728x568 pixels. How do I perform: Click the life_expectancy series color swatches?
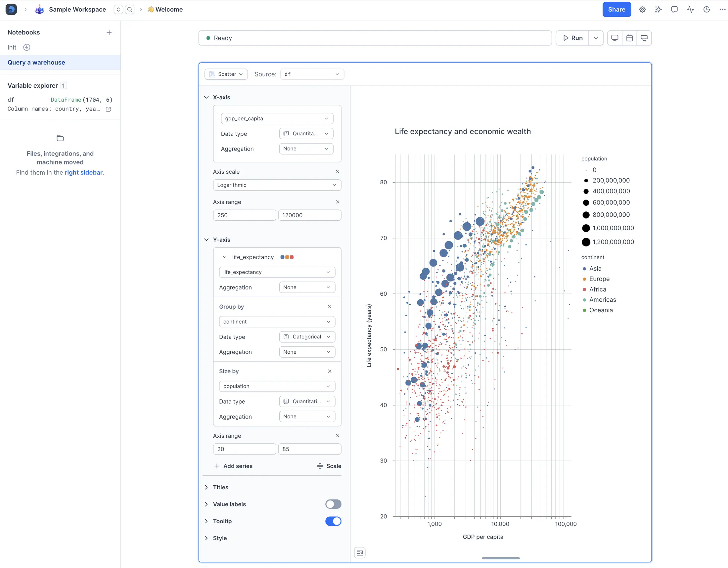pos(287,257)
